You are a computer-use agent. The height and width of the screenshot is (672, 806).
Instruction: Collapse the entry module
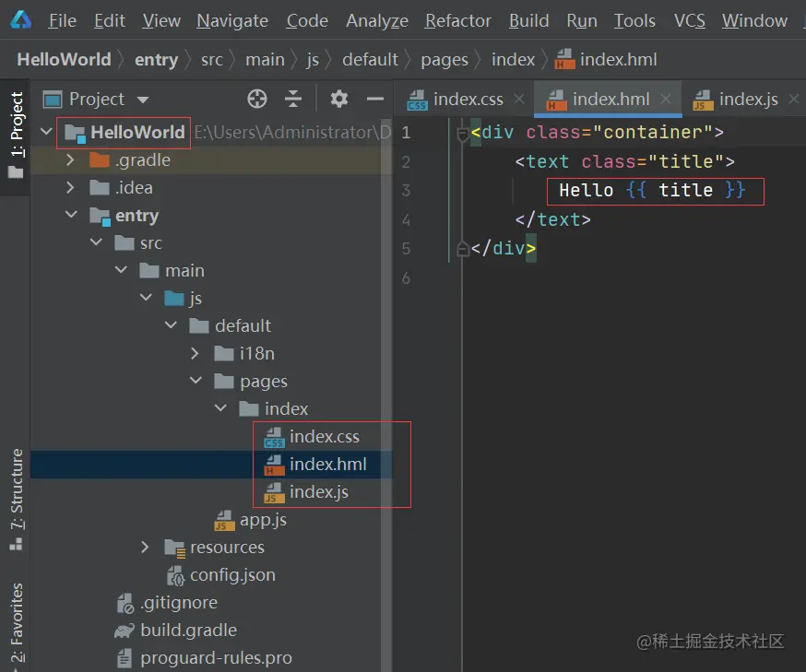click(71, 214)
